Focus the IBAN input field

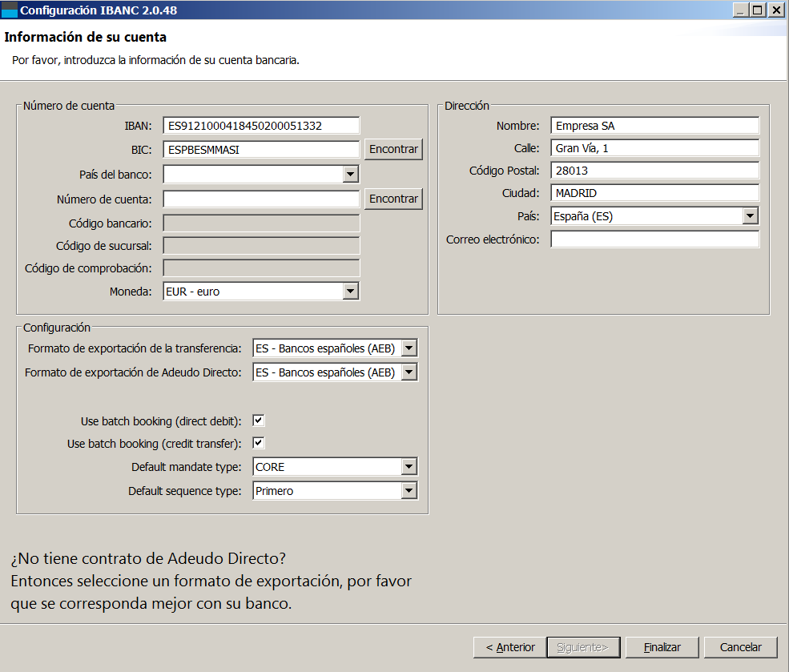pos(261,126)
